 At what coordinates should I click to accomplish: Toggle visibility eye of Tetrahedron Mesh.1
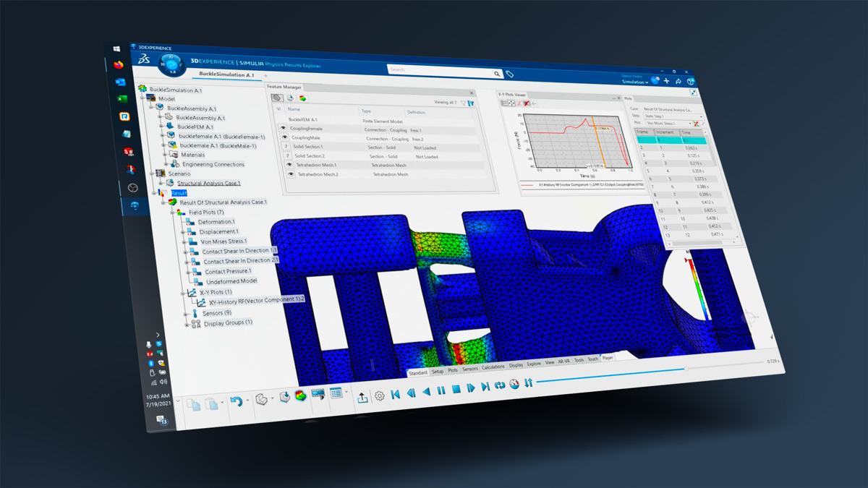289,165
